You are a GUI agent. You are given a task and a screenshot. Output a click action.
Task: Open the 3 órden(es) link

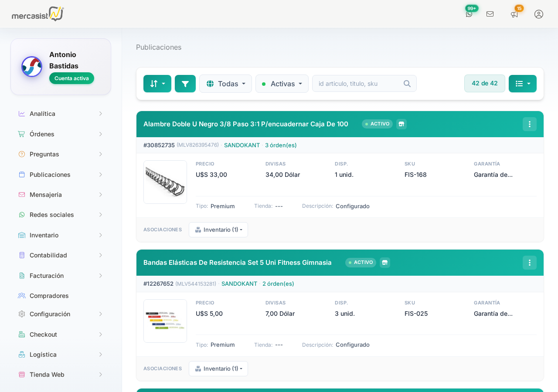coord(281,145)
